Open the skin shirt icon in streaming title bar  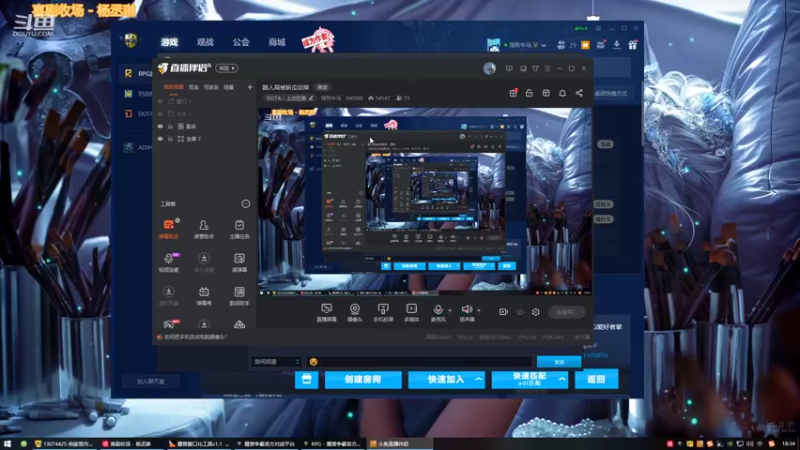pos(535,68)
